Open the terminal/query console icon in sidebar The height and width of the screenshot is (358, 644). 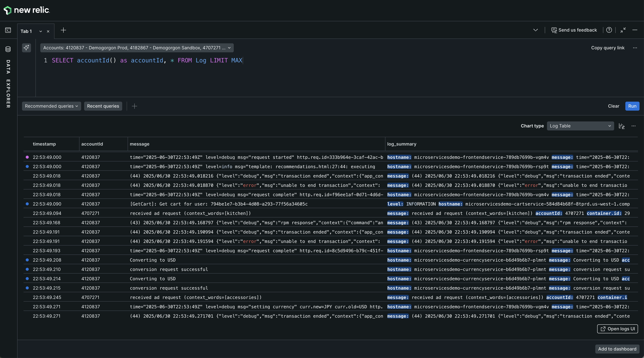8,30
